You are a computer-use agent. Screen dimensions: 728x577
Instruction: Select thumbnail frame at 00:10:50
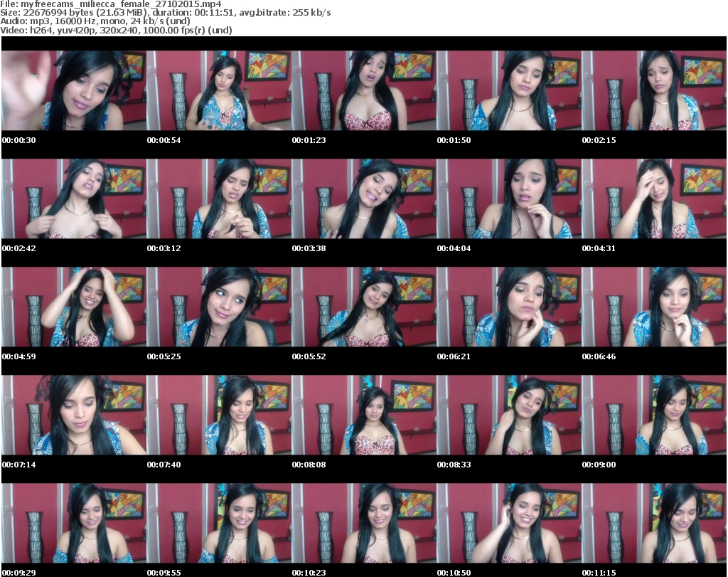[x=509, y=524]
